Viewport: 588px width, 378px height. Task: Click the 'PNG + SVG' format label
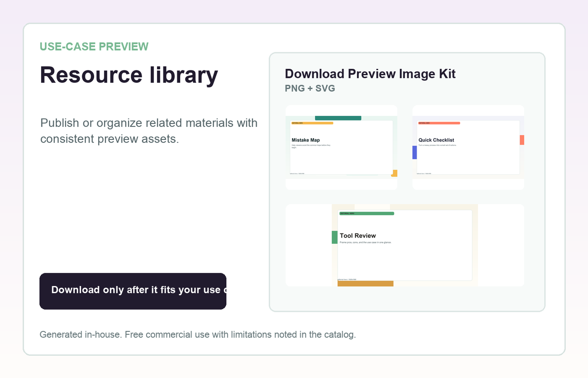[x=310, y=88]
